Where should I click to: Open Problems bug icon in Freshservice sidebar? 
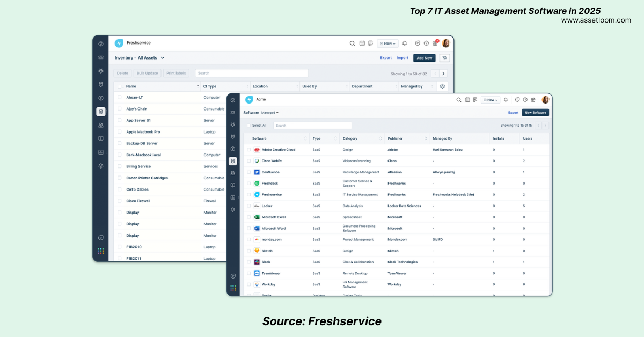[x=101, y=71]
